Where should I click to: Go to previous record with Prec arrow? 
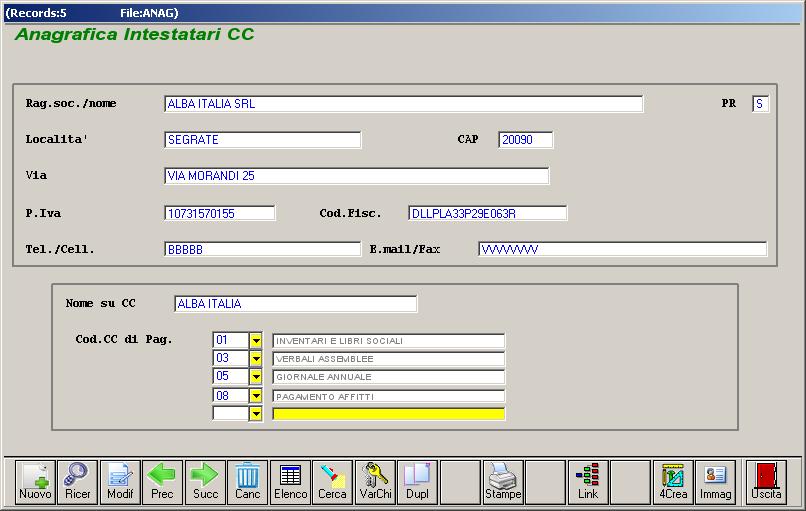click(162, 482)
